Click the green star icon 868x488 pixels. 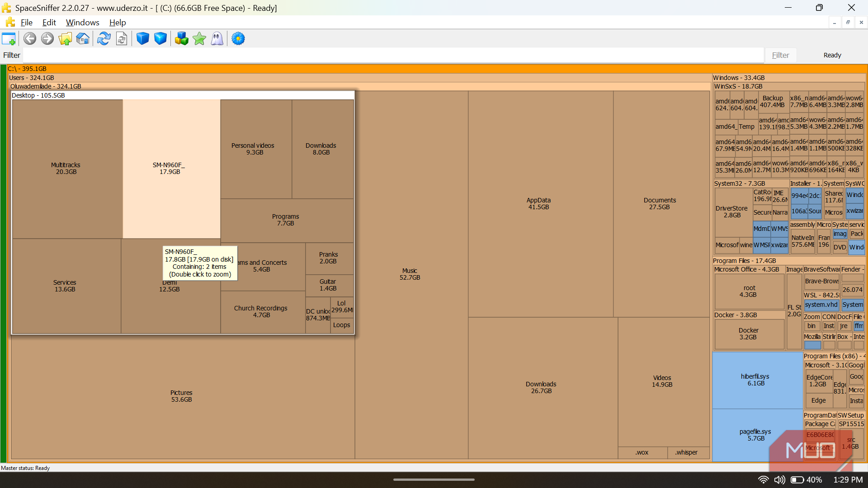(199, 39)
